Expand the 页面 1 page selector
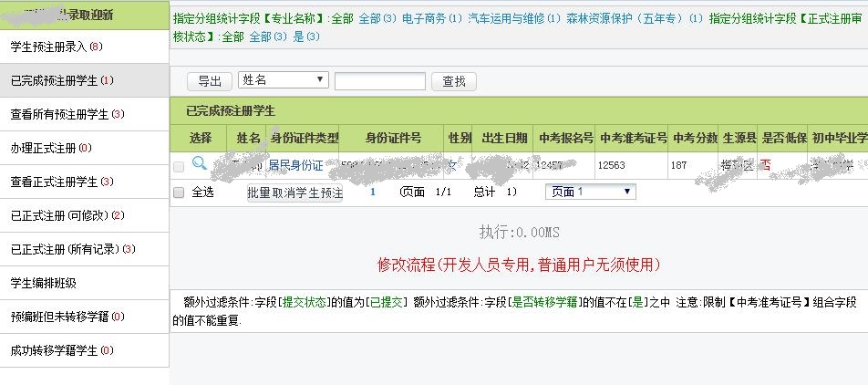This screenshot has height=385, width=868. pos(591,192)
